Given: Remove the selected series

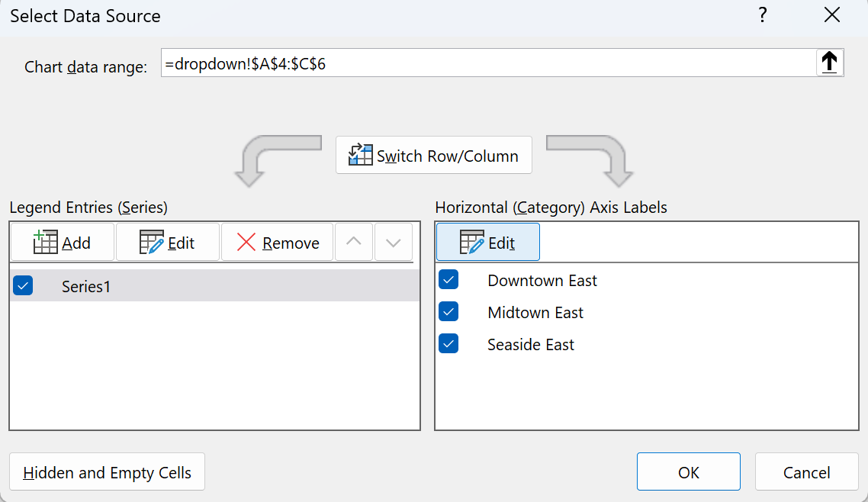Looking at the screenshot, I should [278, 243].
